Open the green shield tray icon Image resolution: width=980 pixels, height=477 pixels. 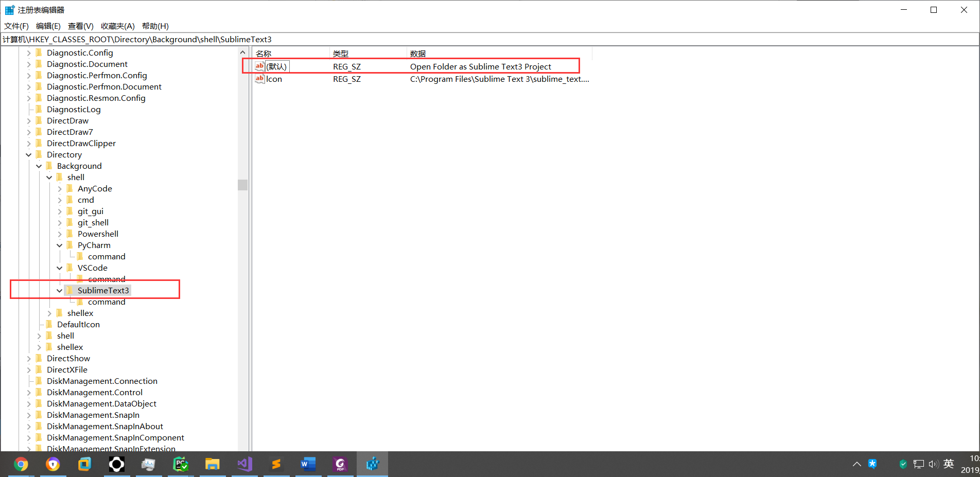pos(903,464)
